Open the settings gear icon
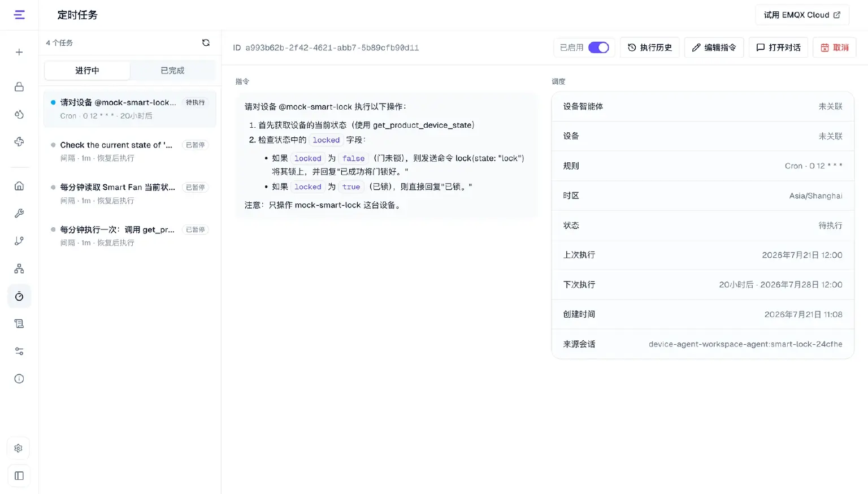Screen dimensions: 868x494 click(x=19, y=448)
